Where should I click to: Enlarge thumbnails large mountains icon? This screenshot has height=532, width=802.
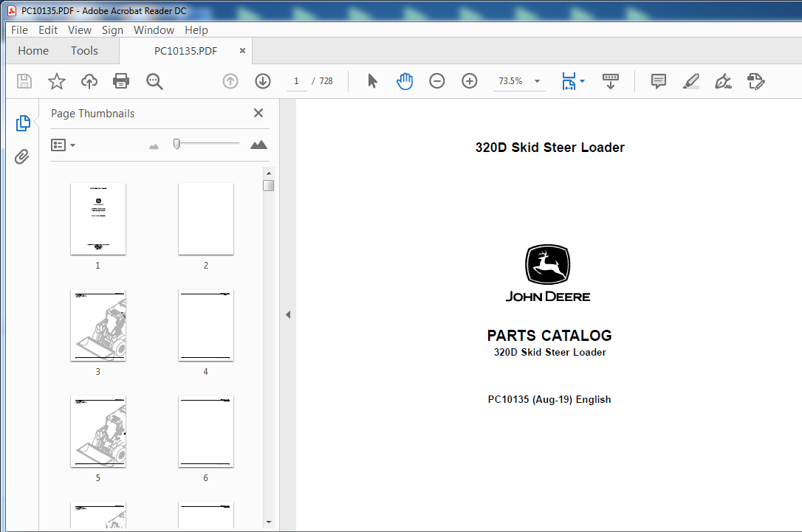point(258,145)
